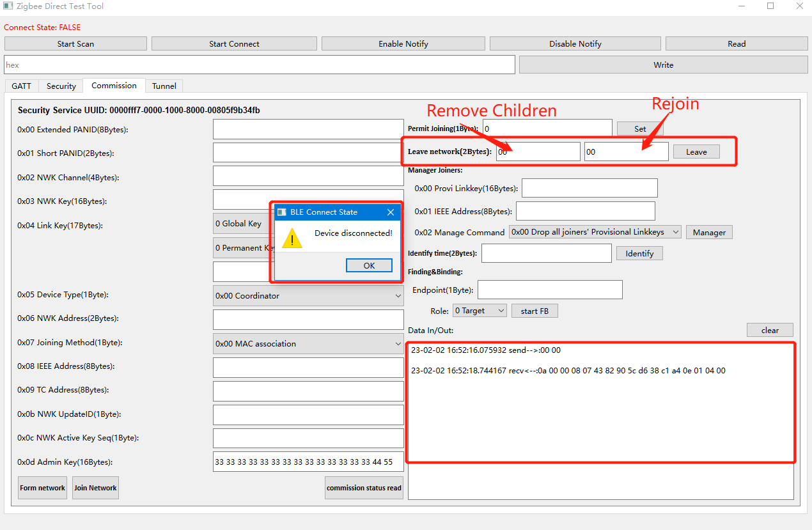This screenshot has width=812, height=530.
Task: Minimize the Zigbee Direct Test Tool window
Action: point(741,6)
